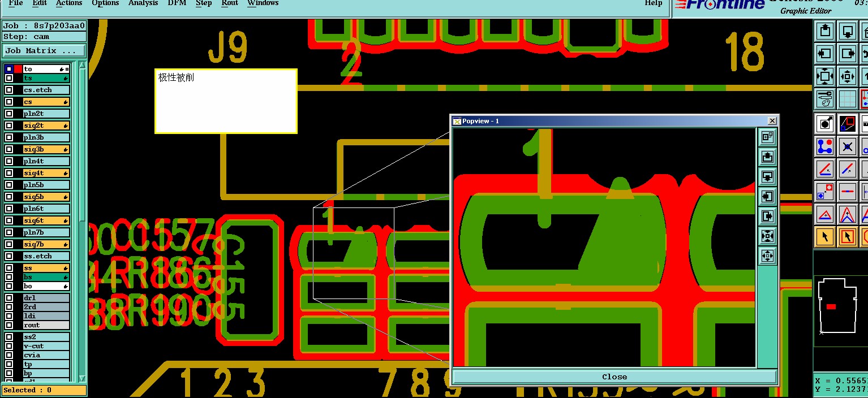Viewport: 868px width, 398px height.
Task: Click the pan left icon in main toolbar
Action: (x=825, y=54)
